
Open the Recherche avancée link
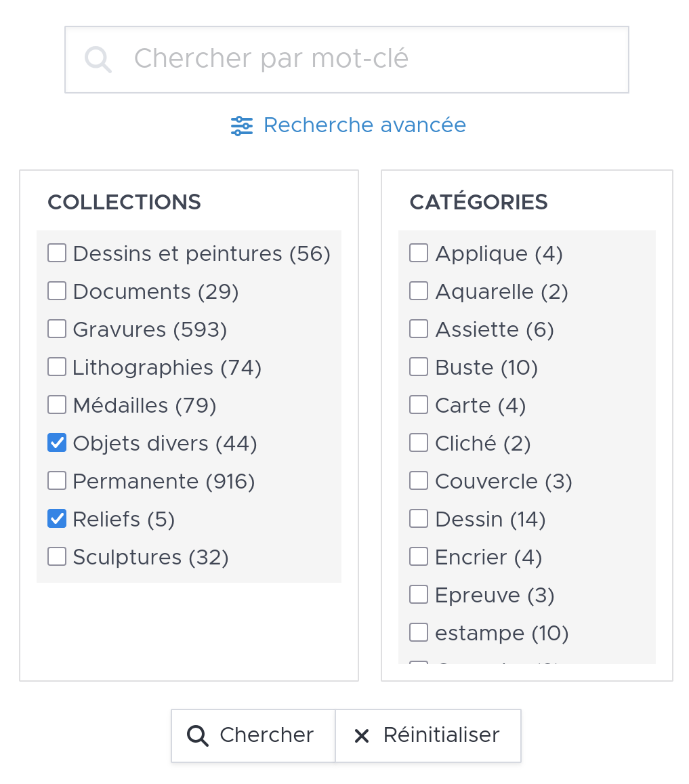(x=364, y=125)
